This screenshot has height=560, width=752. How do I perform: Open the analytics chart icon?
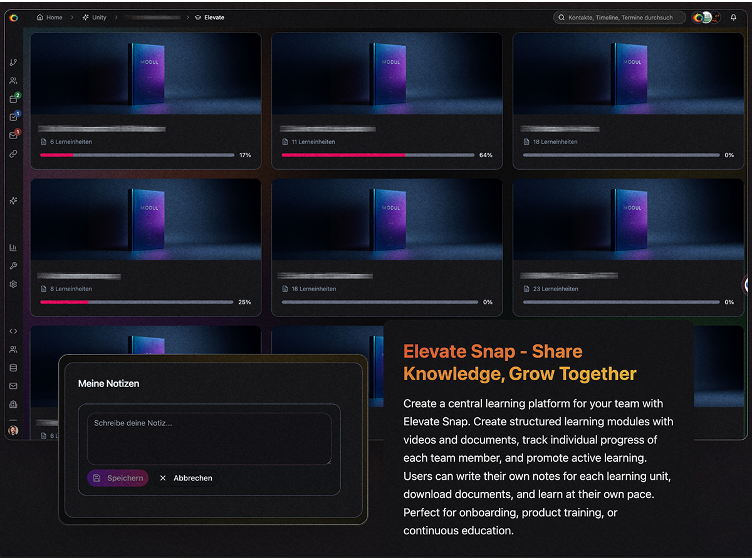point(13,247)
